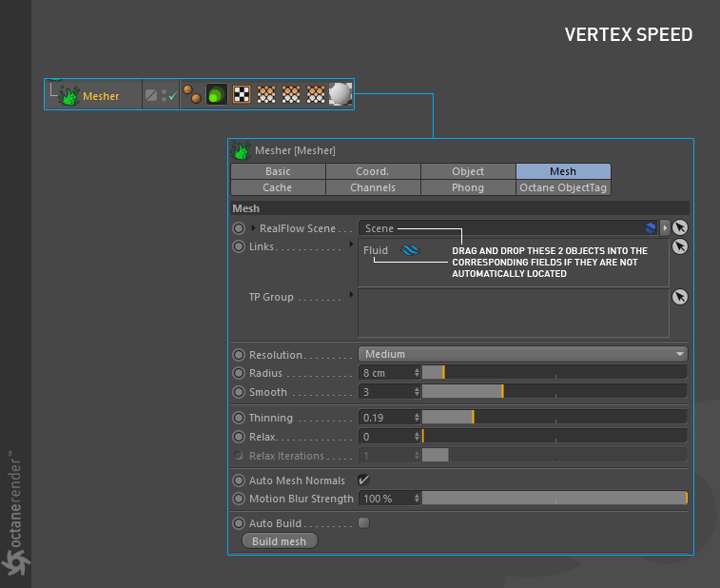The height and width of the screenshot is (588, 720).
Task: Select the Fluid entry in Links list
Action: point(376,250)
